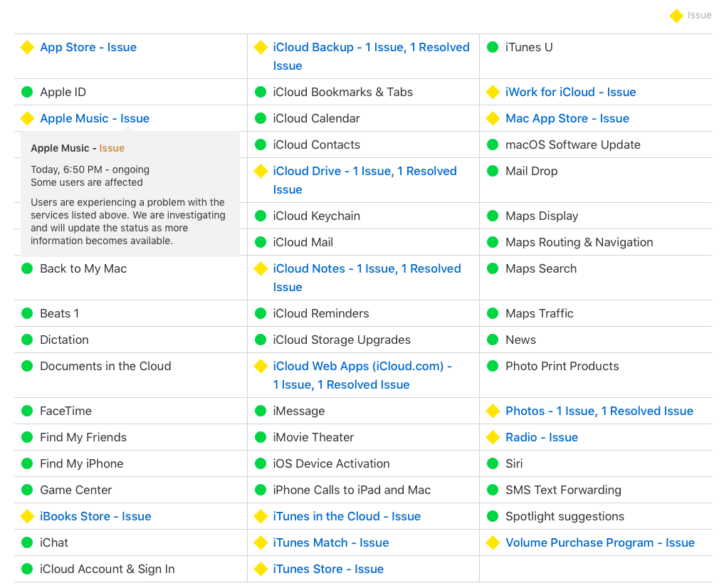Click the yellow diamond beside iBooks Store
The image size is (724, 588).
click(27, 517)
